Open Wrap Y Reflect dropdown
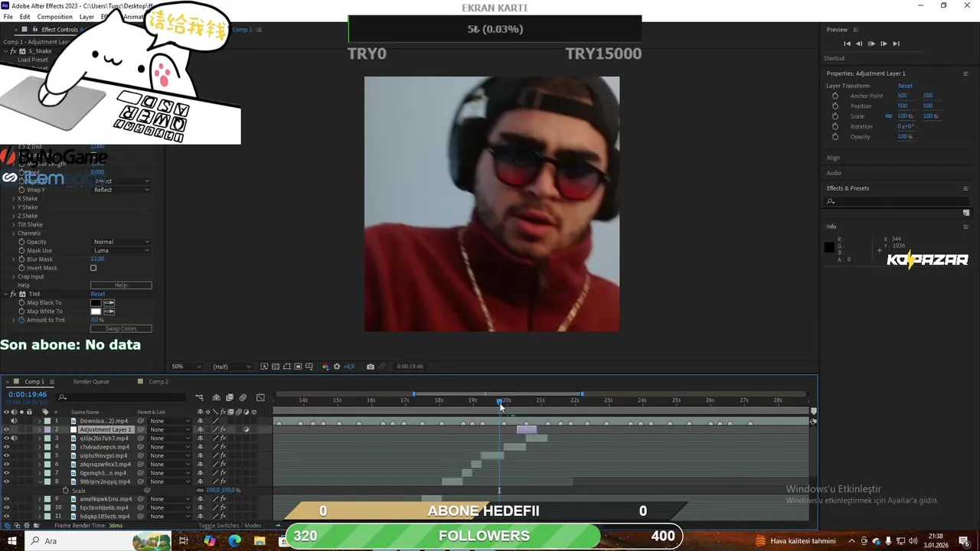This screenshot has width=980, height=551. point(121,190)
